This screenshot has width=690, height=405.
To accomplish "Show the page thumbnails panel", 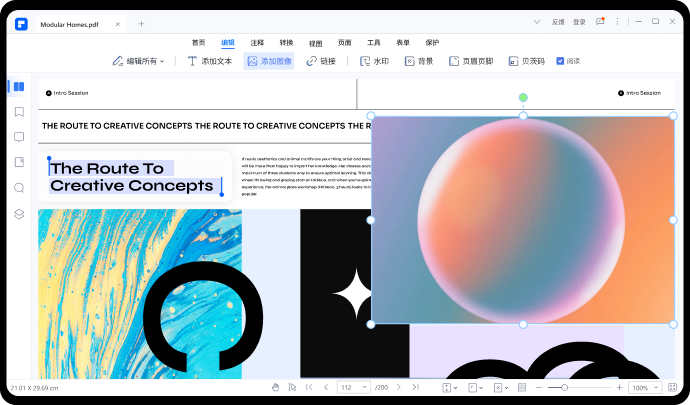I will point(19,86).
